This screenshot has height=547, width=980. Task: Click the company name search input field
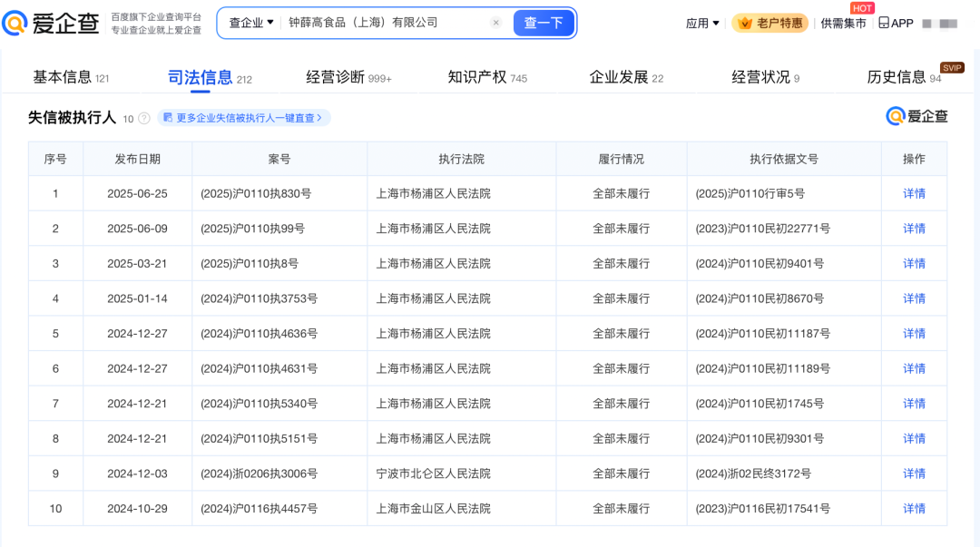(x=386, y=23)
